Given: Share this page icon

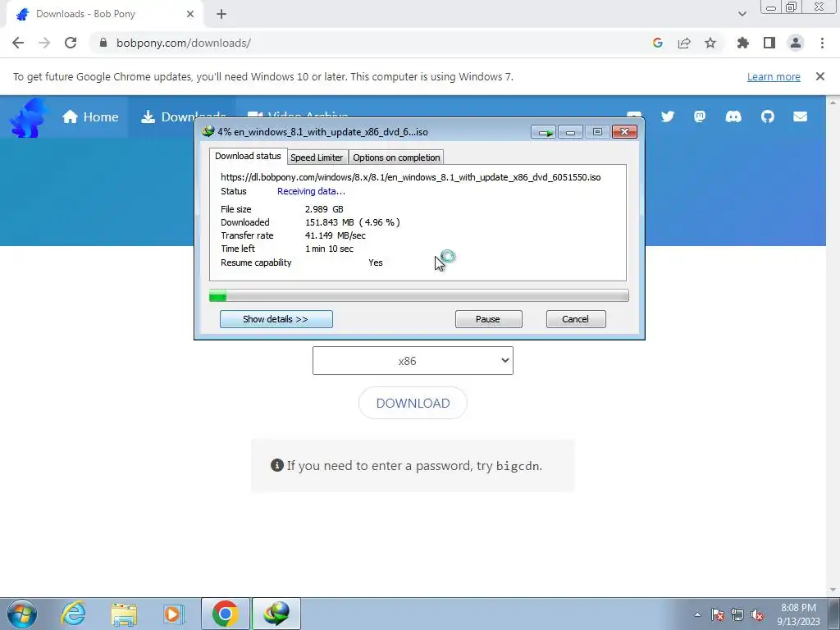Looking at the screenshot, I should coord(684,43).
